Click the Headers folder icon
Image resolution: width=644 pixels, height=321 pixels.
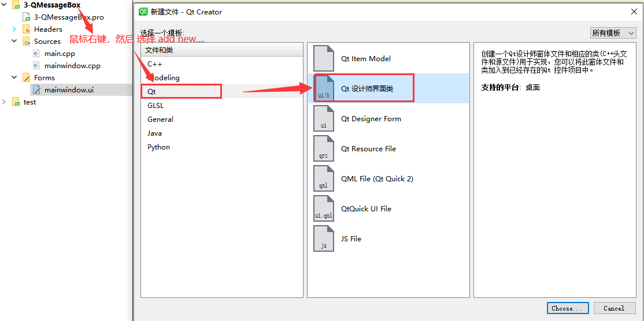pos(27,29)
